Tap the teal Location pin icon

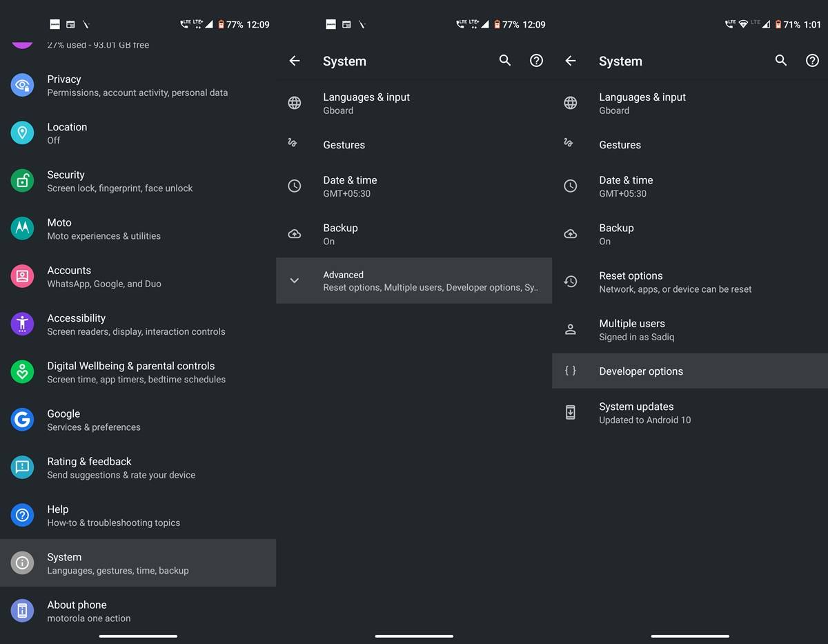(22, 133)
